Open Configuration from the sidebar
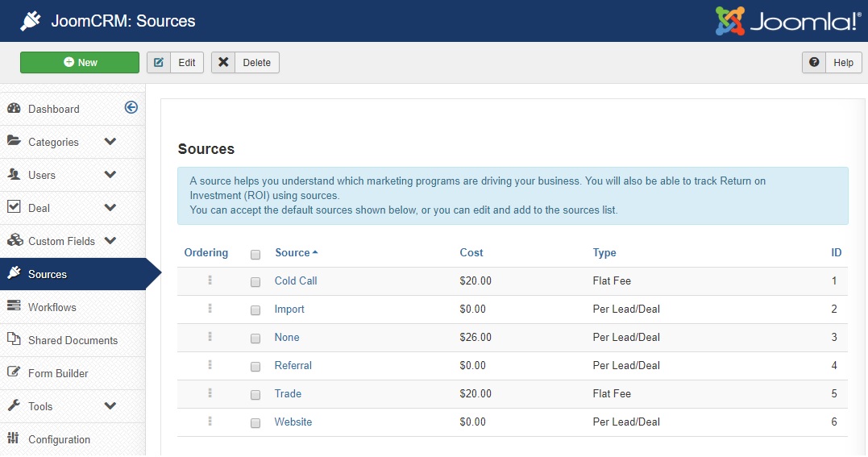The image size is (868, 457). coord(59,439)
